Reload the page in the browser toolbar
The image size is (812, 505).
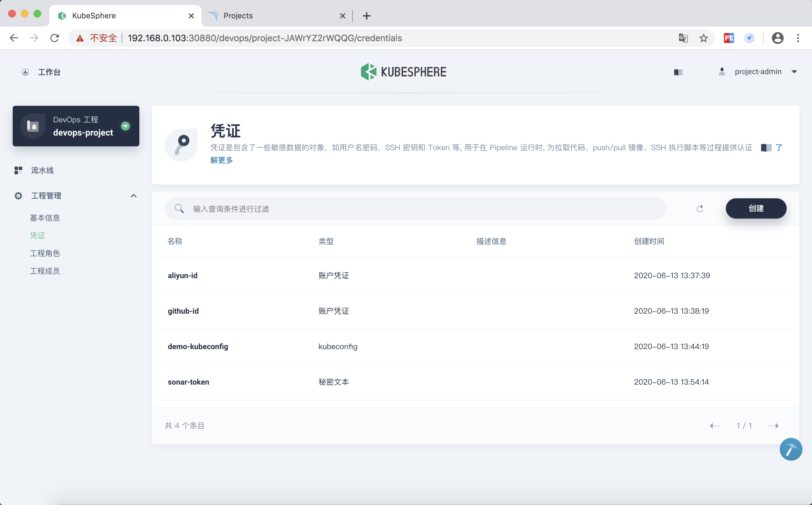(x=55, y=38)
